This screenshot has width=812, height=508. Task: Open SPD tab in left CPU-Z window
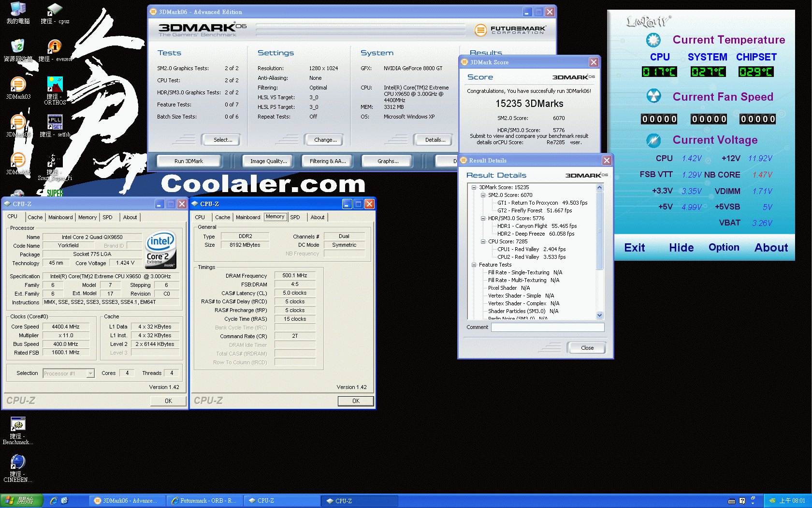click(107, 217)
